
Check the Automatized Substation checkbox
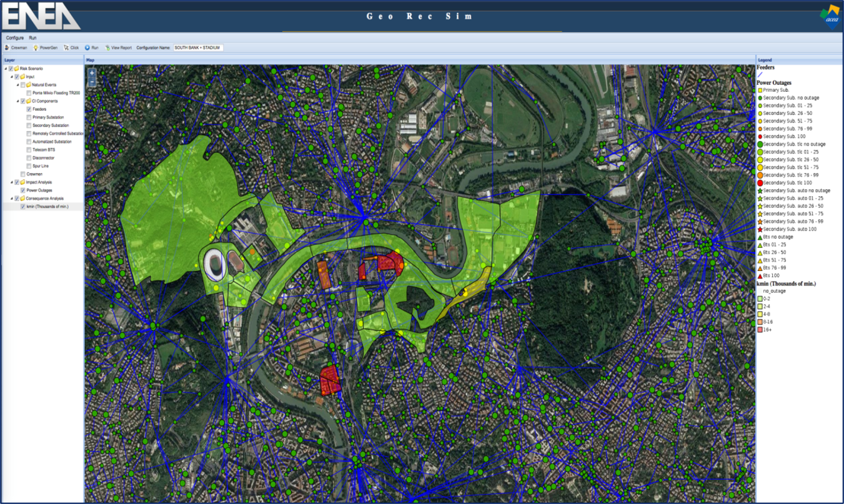coord(29,142)
